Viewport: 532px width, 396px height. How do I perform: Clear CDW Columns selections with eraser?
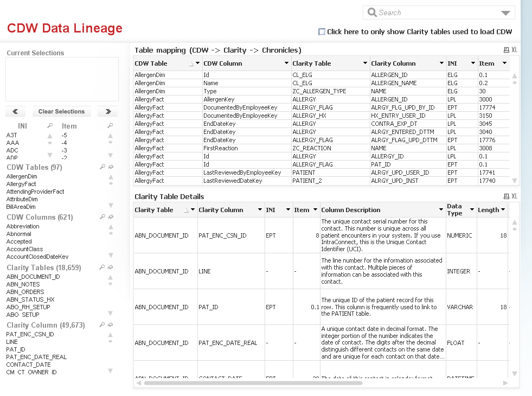click(110, 217)
